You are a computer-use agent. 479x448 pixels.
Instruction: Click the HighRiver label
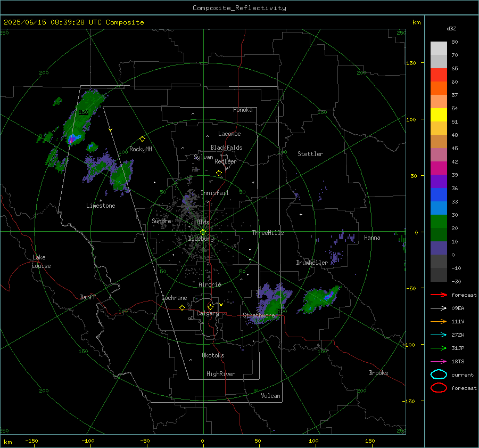221,374
